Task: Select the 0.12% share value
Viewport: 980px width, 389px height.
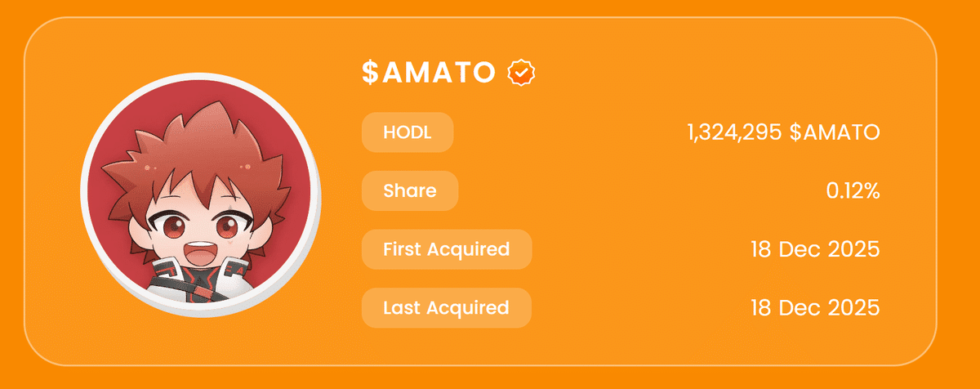Action: (853, 191)
